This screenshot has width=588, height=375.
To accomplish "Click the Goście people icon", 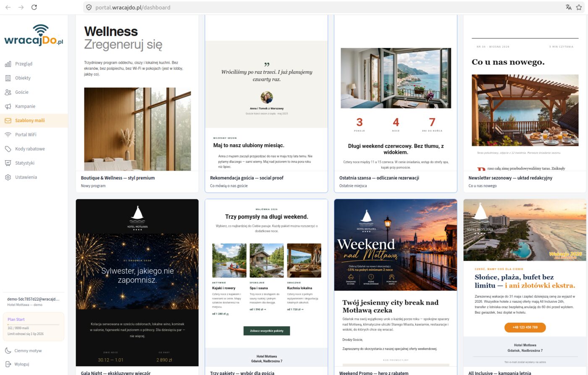I will (x=8, y=92).
